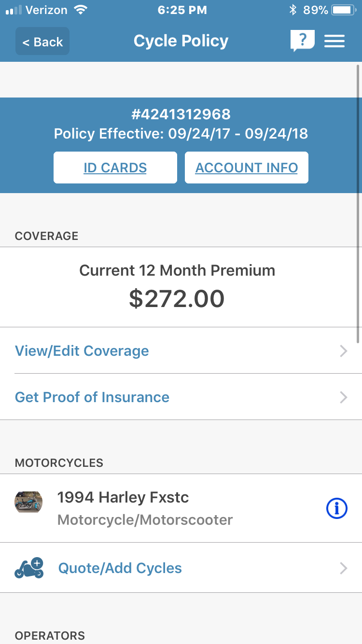Expand View/Edit Coverage chevron
Viewport: 362px width, 644px height.
[344, 351]
